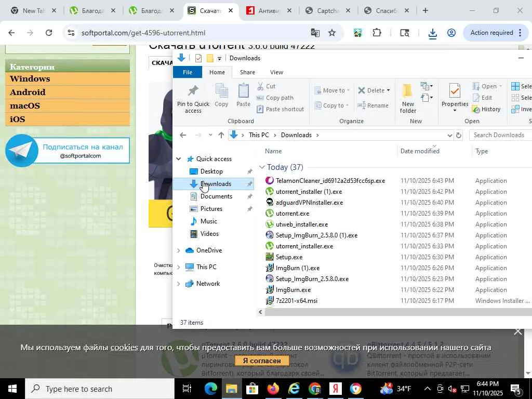Open Yandex browser from the taskbar
532x399 pixels.
335,389
